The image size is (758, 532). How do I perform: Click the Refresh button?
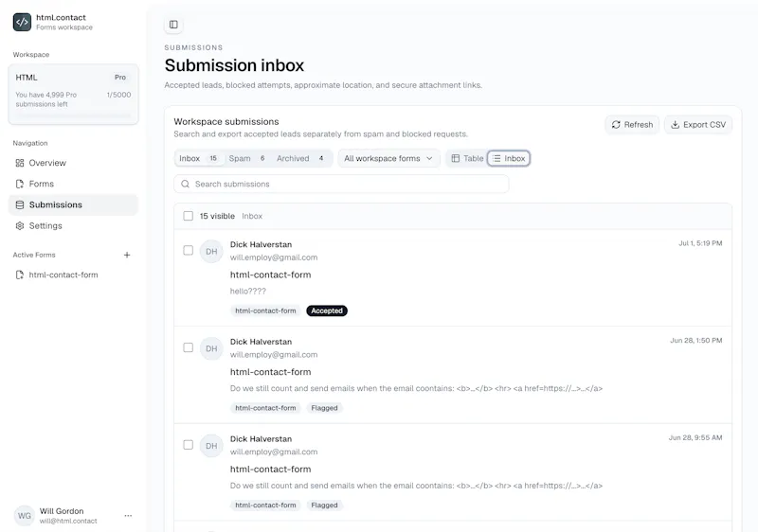point(632,125)
